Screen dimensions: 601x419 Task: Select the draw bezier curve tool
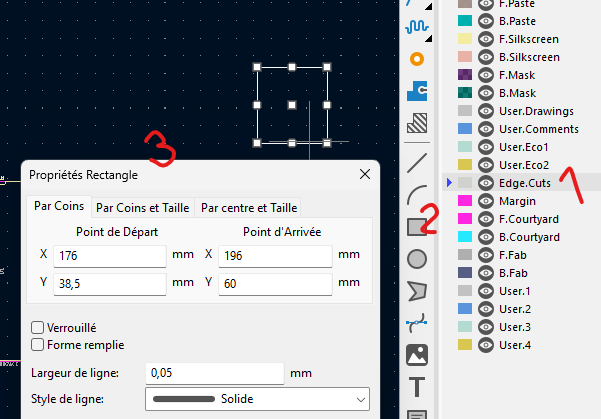point(417,323)
